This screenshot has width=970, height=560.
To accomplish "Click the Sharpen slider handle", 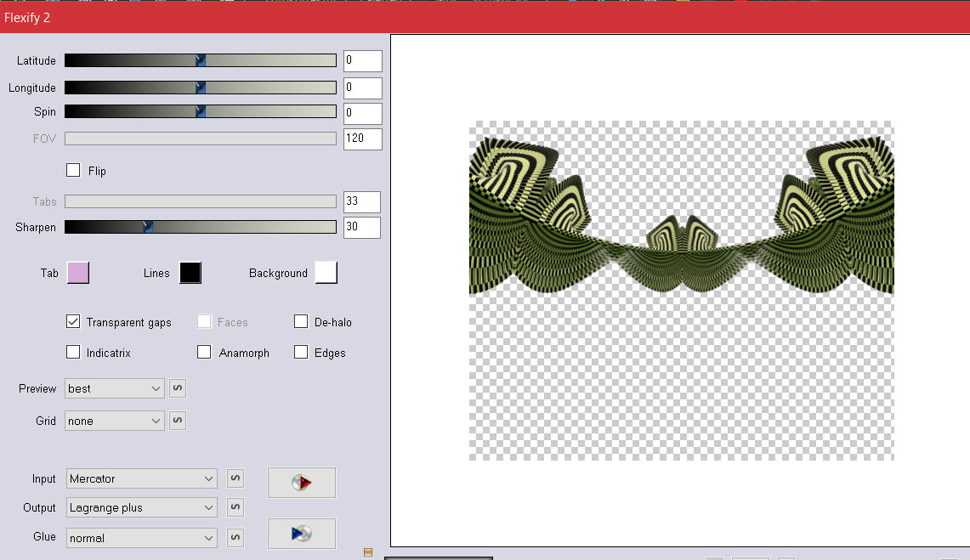I will point(147,228).
